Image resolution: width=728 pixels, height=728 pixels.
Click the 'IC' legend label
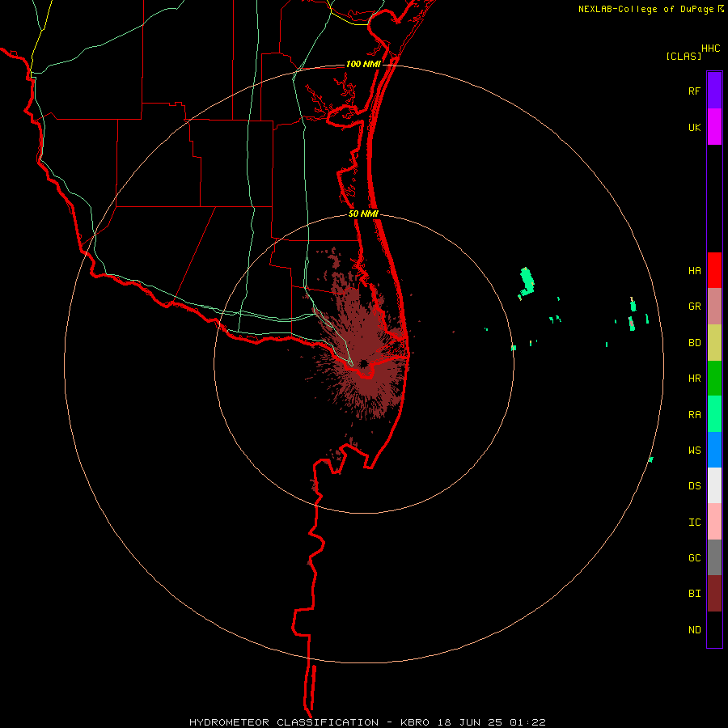[694, 523]
